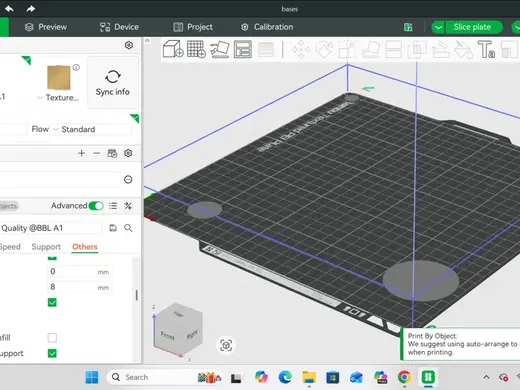Select the Scale tool icon
Image resolution: width=520 pixels, height=390 pixels.
347,50
